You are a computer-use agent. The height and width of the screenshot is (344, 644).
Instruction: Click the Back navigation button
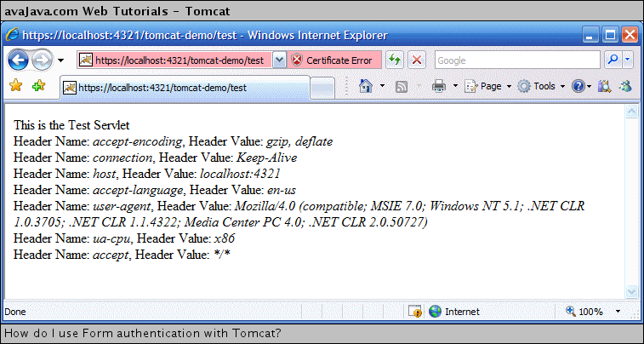[x=18, y=60]
